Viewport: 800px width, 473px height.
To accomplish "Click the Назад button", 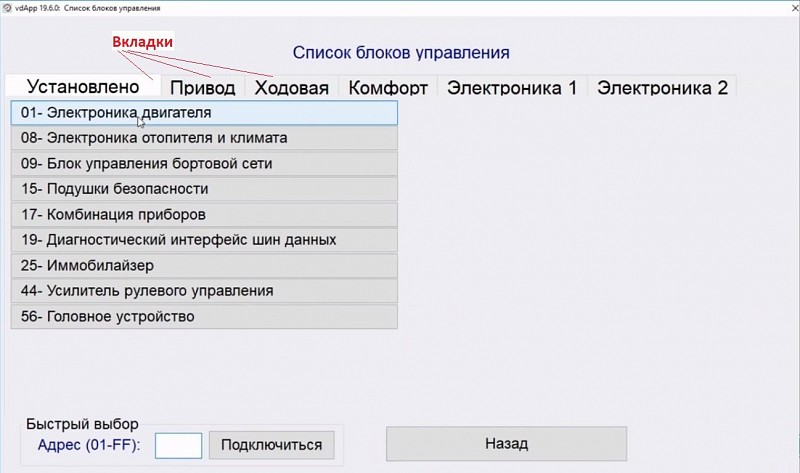I will point(506,444).
